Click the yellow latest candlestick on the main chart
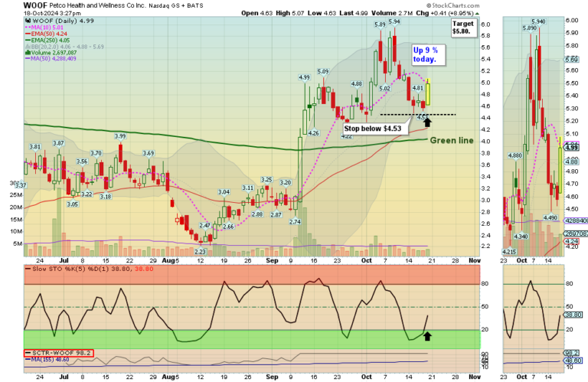 [430, 92]
